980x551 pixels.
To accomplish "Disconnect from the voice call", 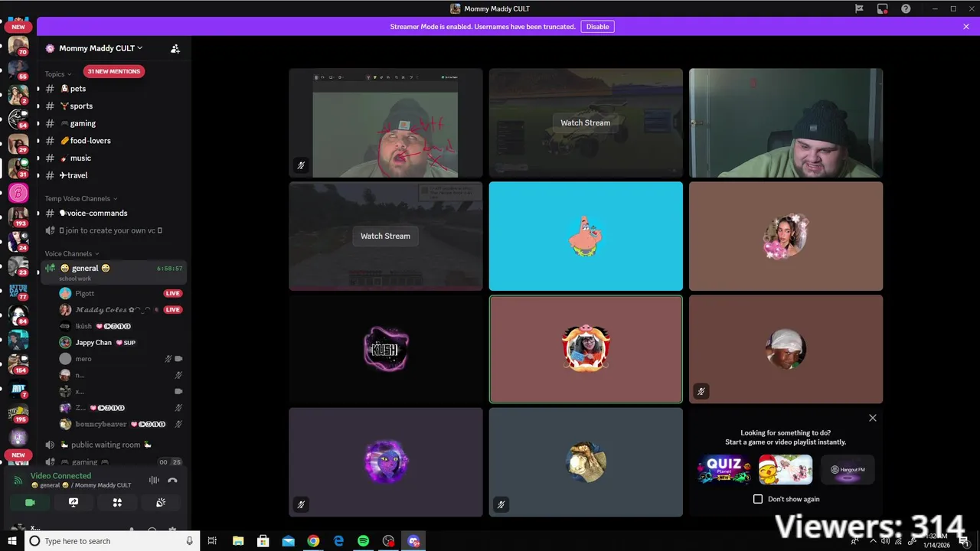I will click(172, 480).
